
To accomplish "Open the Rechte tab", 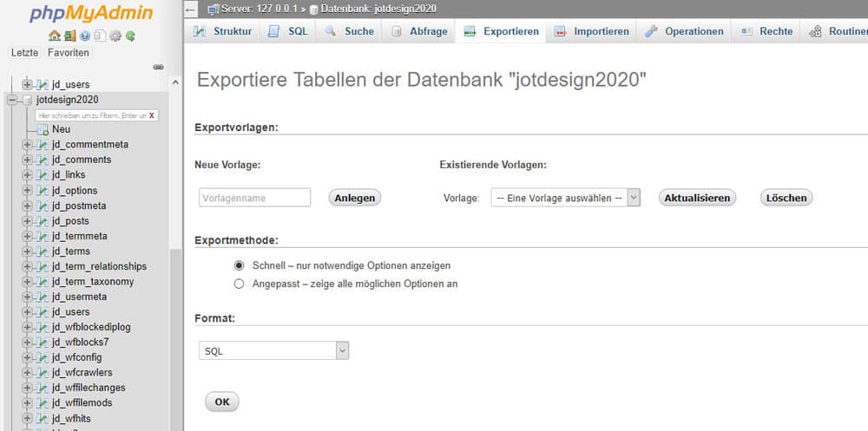I will (x=766, y=31).
